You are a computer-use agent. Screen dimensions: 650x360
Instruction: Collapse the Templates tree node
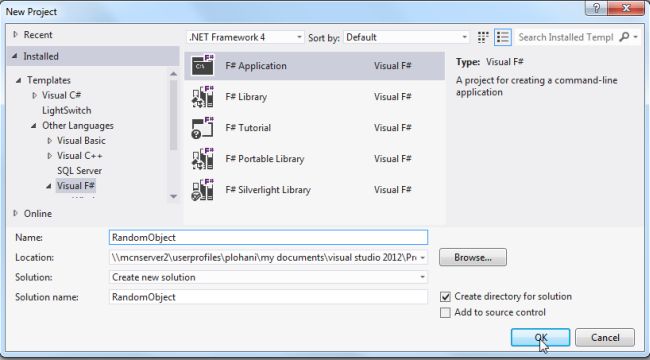pos(19,80)
